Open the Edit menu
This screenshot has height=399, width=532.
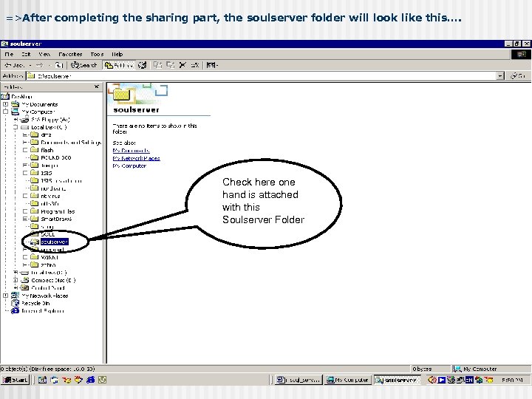pos(26,54)
